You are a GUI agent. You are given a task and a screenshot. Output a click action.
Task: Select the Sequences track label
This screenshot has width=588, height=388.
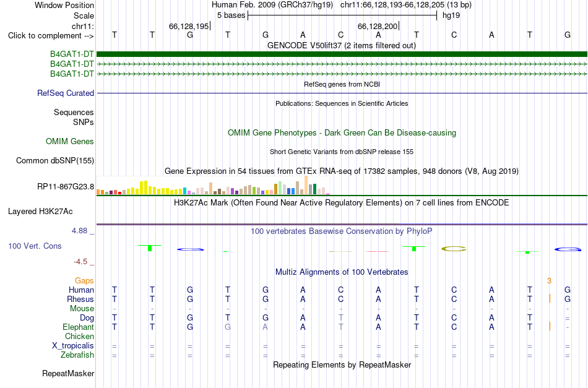click(x=74, y=113)
